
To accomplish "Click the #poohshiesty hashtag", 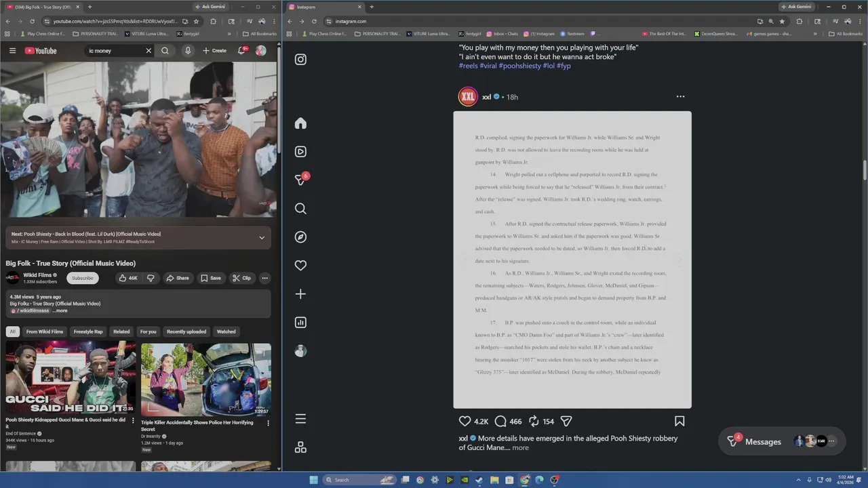I will pyautogui.click(x=519, y=66).
